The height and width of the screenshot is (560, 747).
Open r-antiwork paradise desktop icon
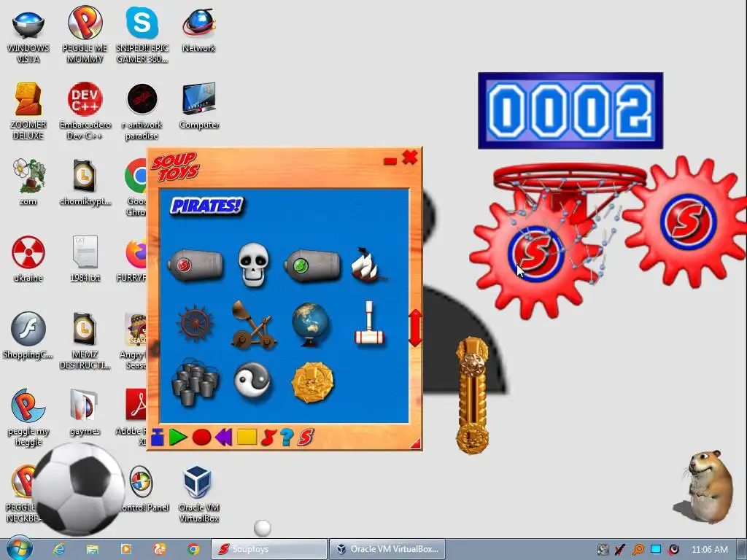point(142,112)
